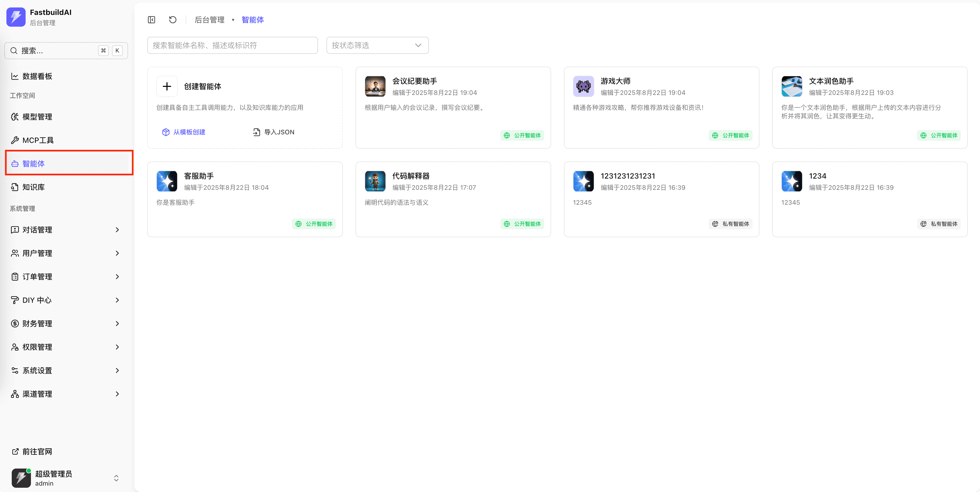Open 模型管理 in the sidebar
Screen dimensions: 980x492
coord(37,117)
